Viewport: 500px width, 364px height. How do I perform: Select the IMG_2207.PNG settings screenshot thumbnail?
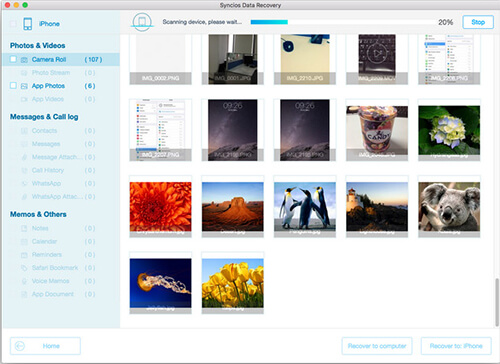click(160, 130)
